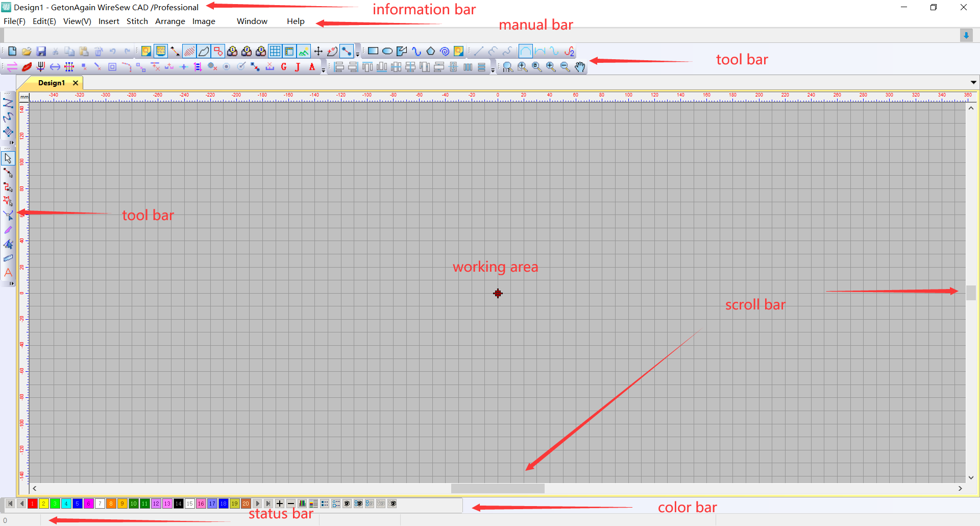Image resolution: width=980 pixels, height=526 pixels.
Task: Click the red letter A text tool in top toolbar
Action: click(312, 67)
